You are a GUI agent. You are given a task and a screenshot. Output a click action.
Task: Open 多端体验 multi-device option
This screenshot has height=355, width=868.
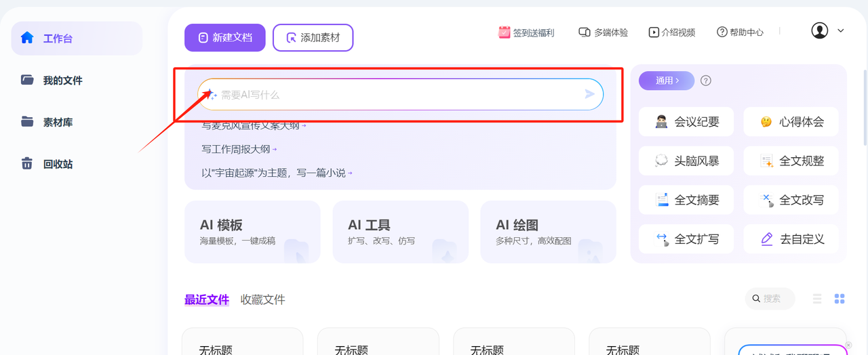[603, 33]
